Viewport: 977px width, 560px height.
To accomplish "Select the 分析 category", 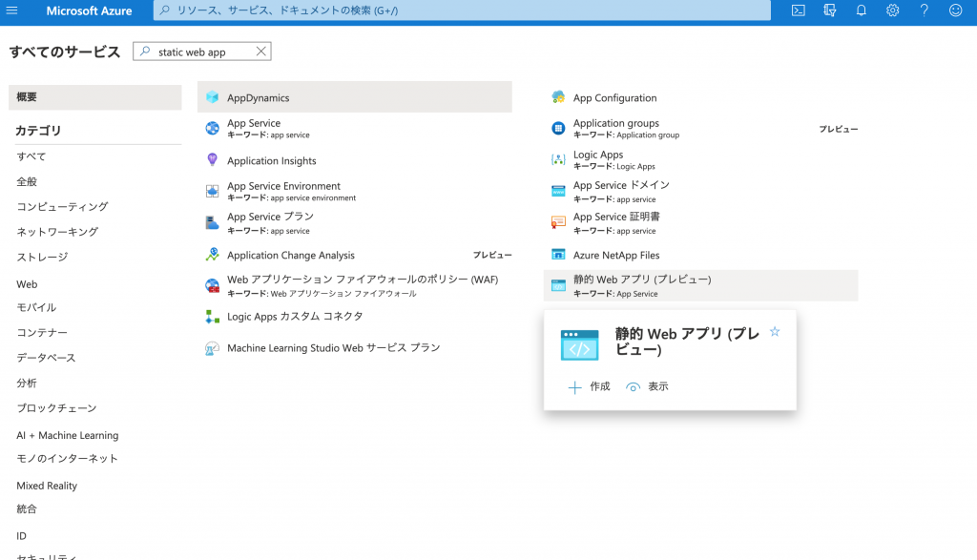I will pyautogui.click(x=27, y=383).
